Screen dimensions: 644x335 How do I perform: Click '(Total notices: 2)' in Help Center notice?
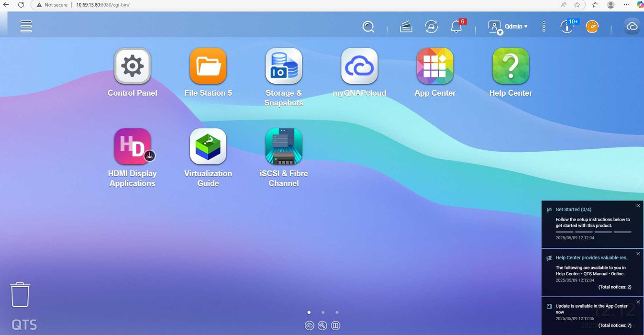point(615,287)
